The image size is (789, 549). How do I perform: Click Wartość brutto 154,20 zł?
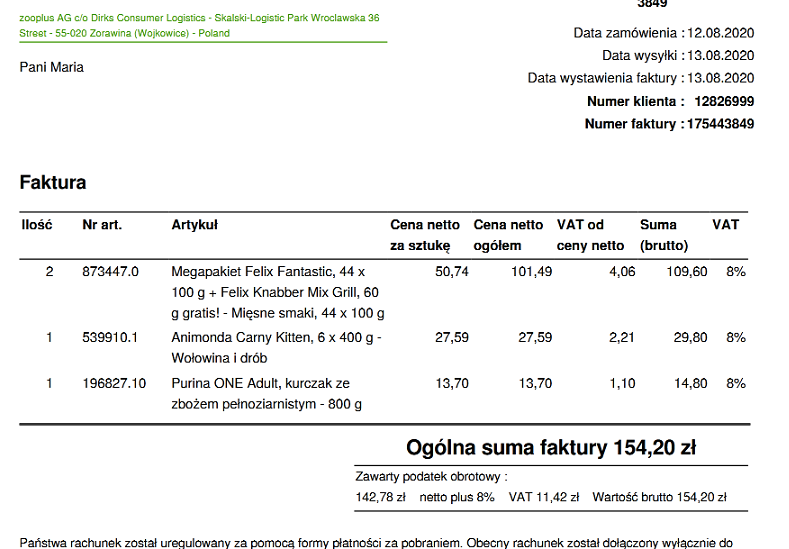[659, 497]
